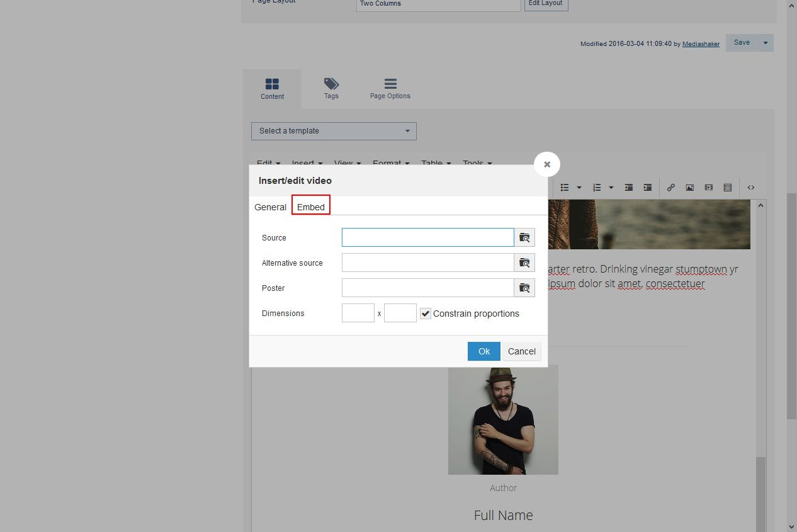Image resolution: width=797 pixels, height=532 pixels.
Task: Click the Save button
Action: point(742,43)
